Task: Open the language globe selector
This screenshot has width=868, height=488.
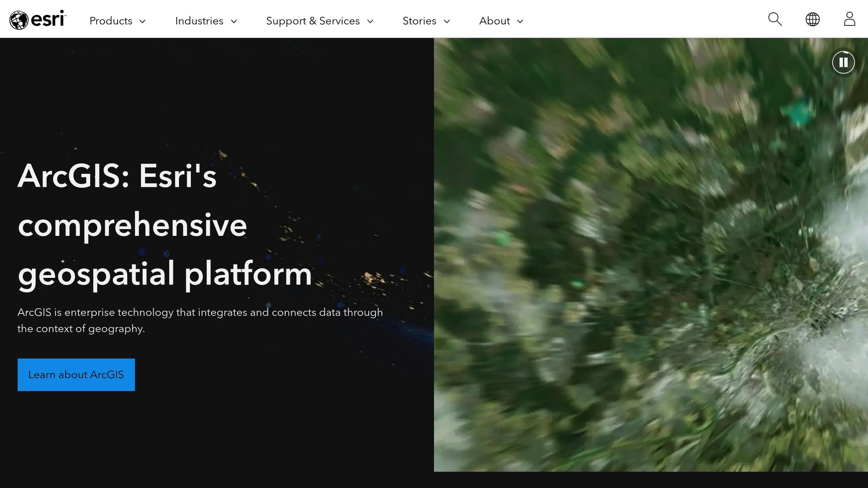Action: pos(812,19)
